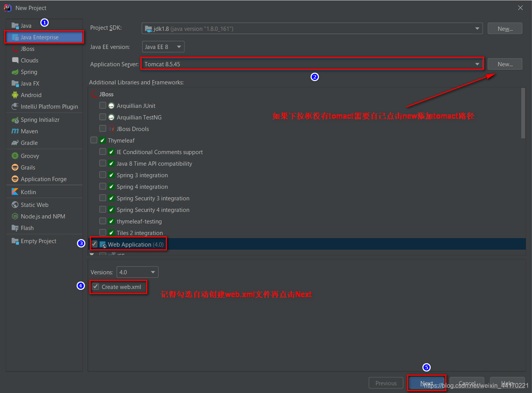Screen dimensions: 532x393
Task: Click the Static Web globe icon
Action: click(x=15, y=205)
